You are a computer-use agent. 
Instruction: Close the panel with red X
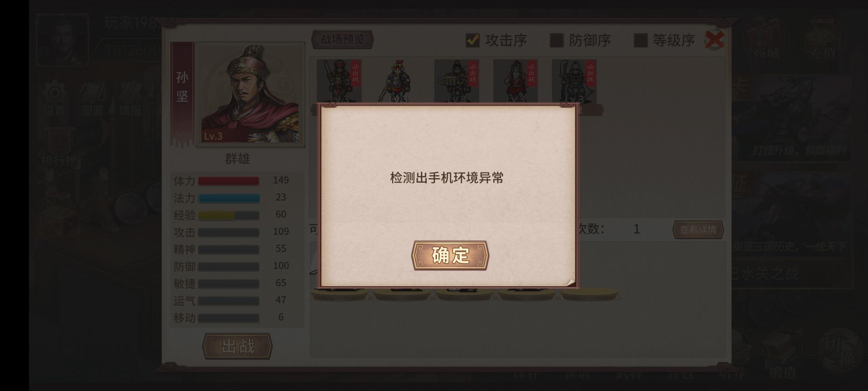[x=715, y=40]
